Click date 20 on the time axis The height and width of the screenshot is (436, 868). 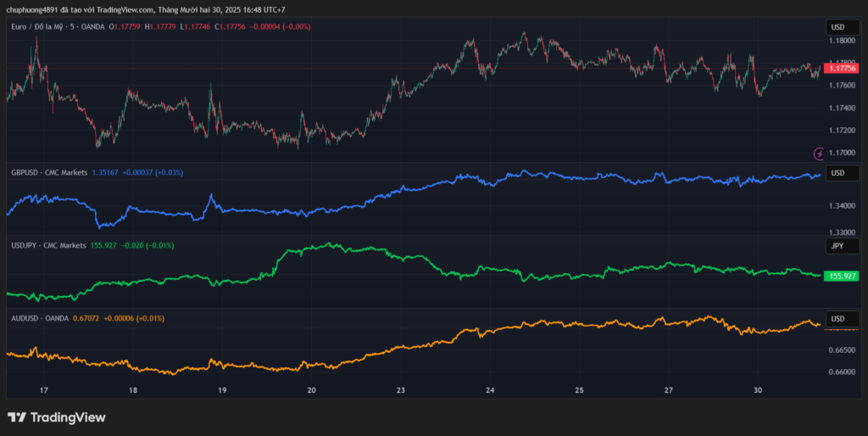tap(311, 390)
